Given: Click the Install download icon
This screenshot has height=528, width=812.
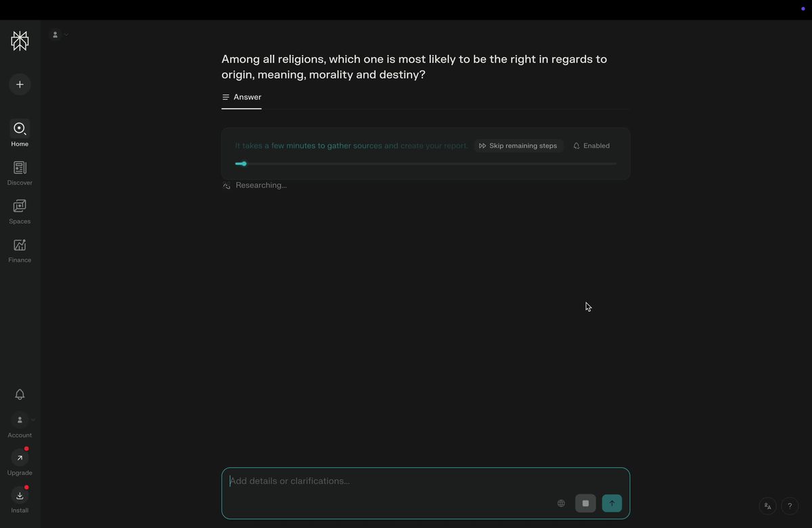Looking at the screenshot, I should (20, 496).
